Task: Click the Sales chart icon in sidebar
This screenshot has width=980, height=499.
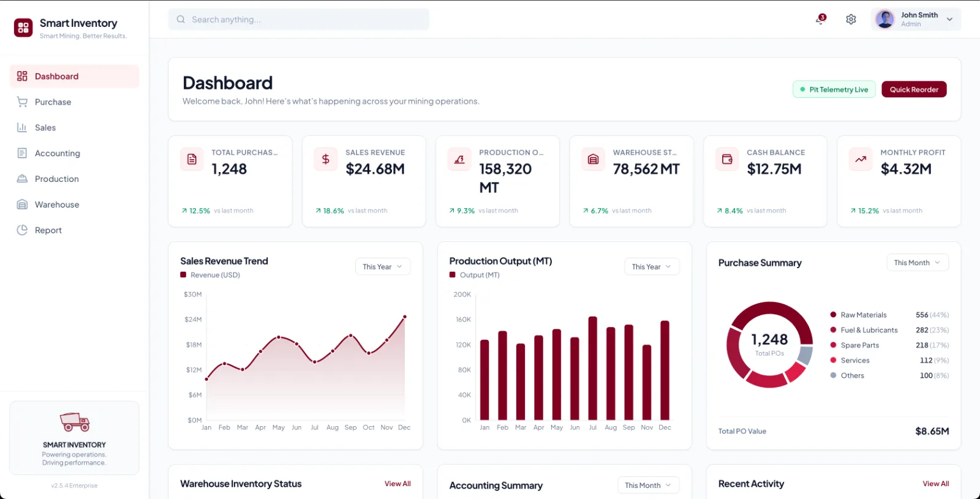Action: click(22, 127)
